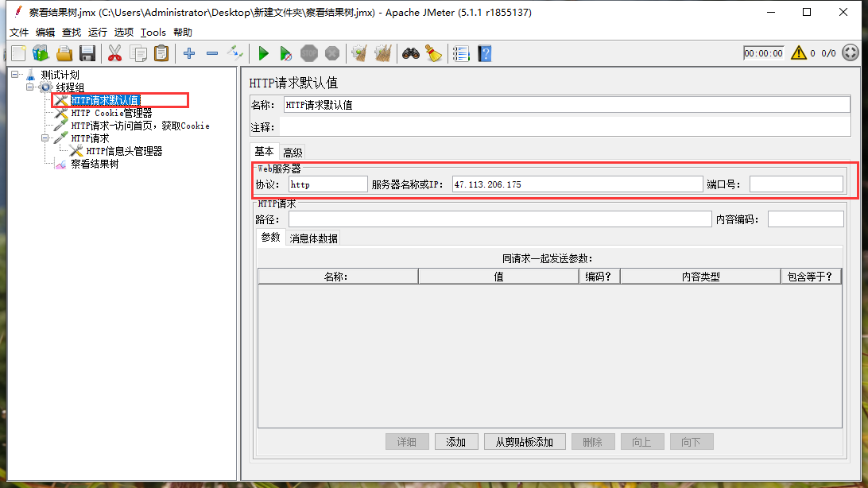Viewport: 868px width, 488px height.
Task: Click the 详细 button
Action: point(407,442)
